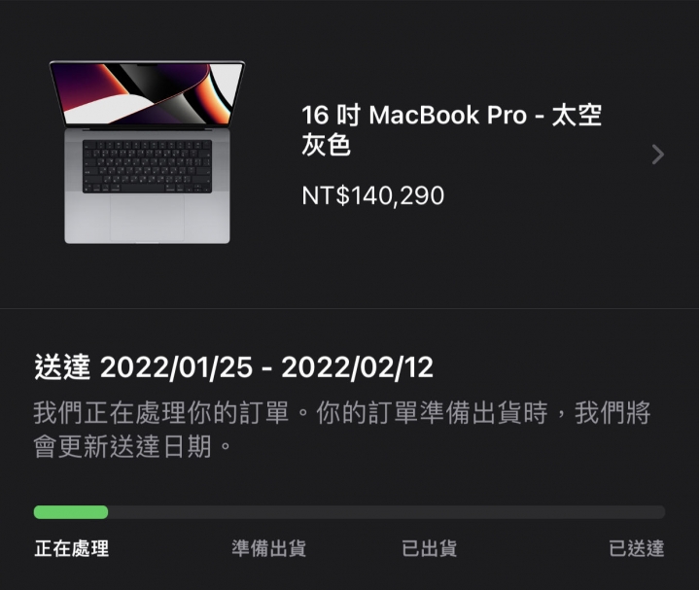Select the 正在處理 status stage
Image resolution: width=700 pixels, height=590 pixels.
coord(71,548)
